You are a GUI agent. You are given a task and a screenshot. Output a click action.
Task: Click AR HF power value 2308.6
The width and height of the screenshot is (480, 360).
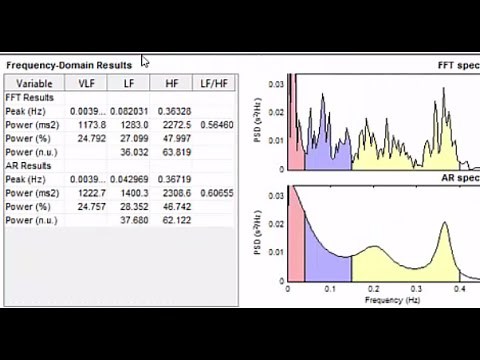[177, 193]
